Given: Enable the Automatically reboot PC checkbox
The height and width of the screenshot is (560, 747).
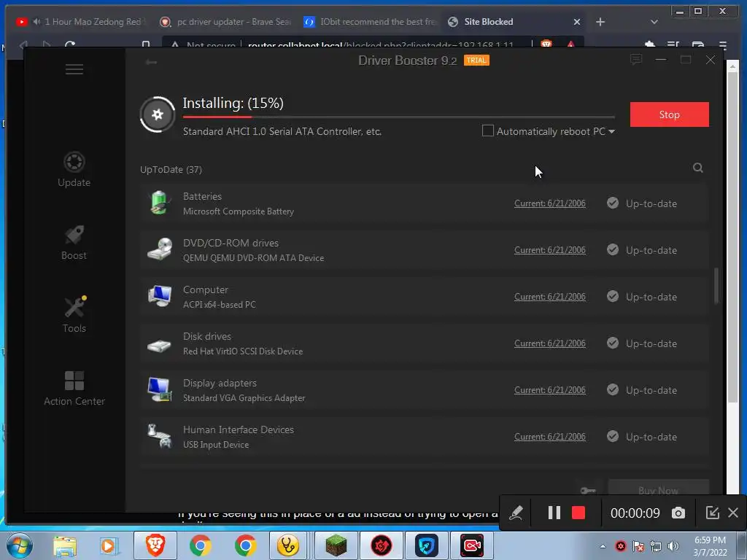Looking at the screenshot, I should pos(488,131).
